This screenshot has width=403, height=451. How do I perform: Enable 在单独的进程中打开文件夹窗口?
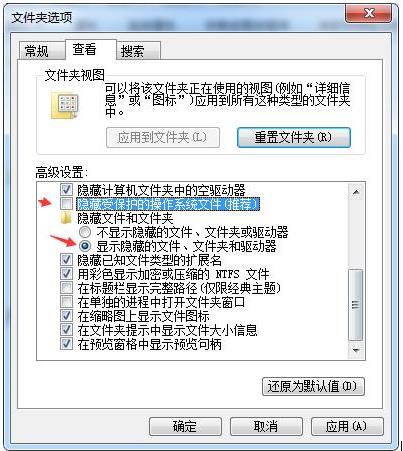pyautogui.click(x=66, y=301)
